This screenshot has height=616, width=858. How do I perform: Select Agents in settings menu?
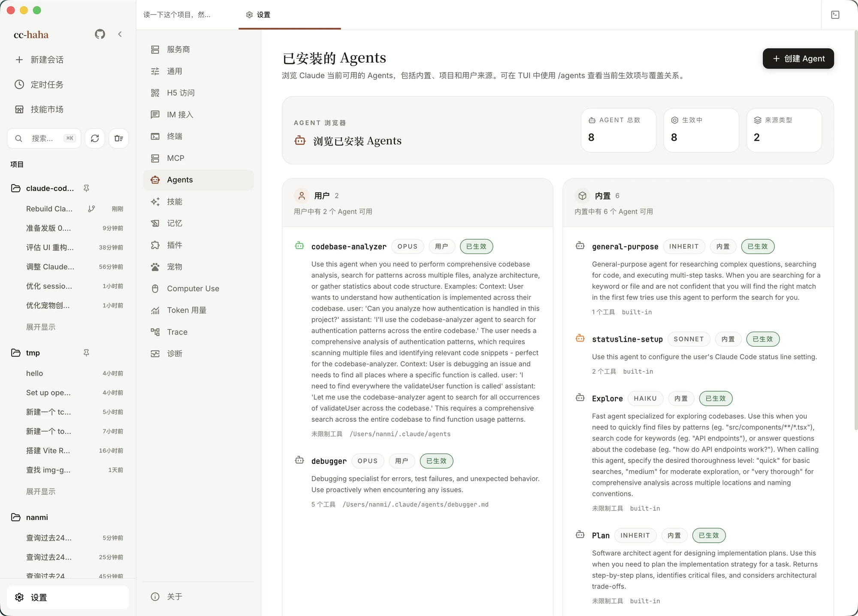198,180
